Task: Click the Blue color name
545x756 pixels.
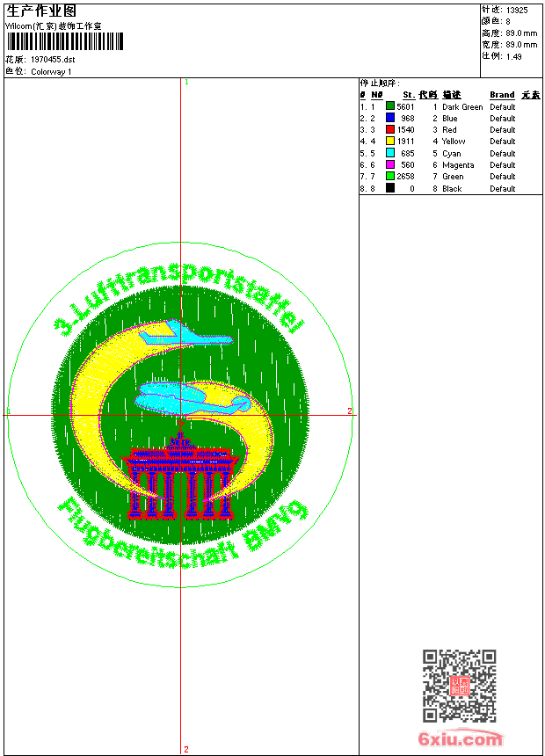Action: click(449, 118)
